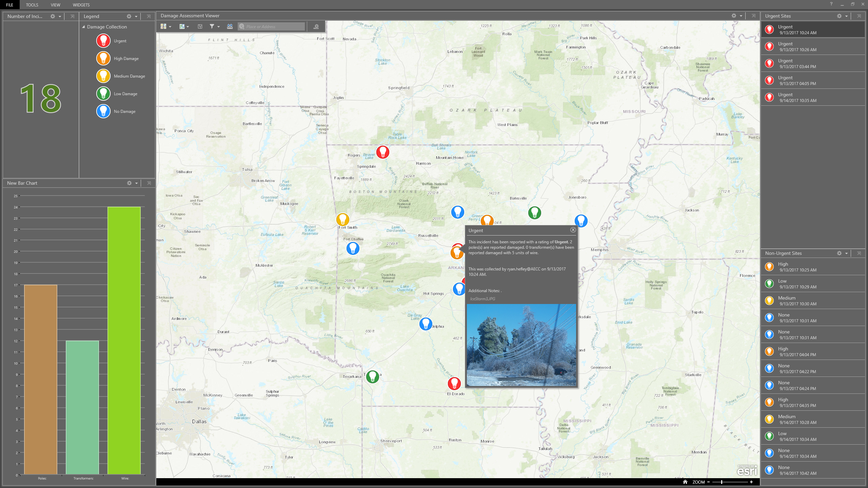
Task: Open dropdown arrow of Number of Incidents widget
Action: (60, 16)
